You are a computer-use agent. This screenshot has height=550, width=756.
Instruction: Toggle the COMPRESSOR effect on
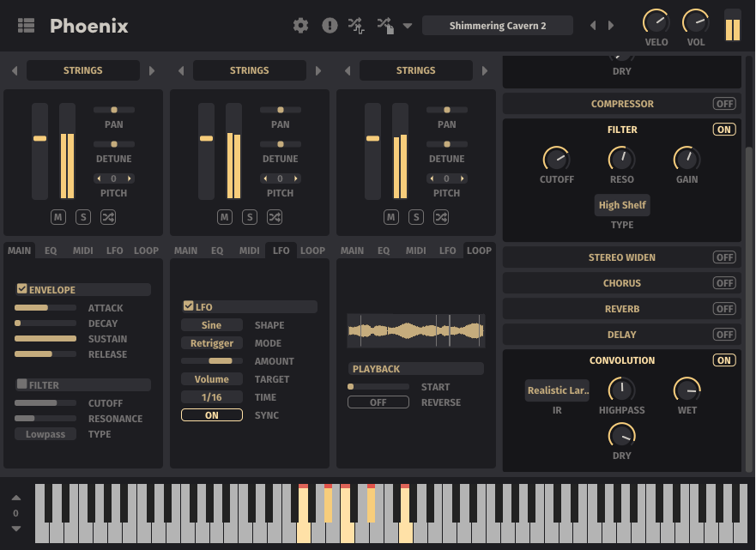(723, 103)
